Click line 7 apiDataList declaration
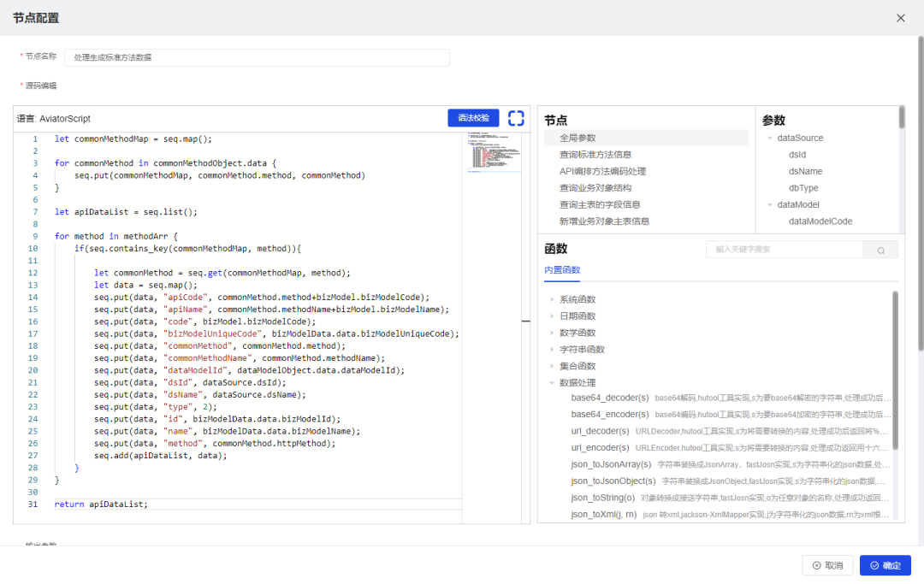Image resolution: width=924 pixels, height=584 pixels. (126, 212)
